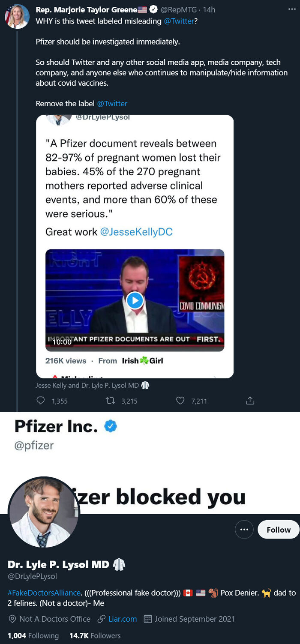Reply to Greene's tweet

click(x=41, y=401)
